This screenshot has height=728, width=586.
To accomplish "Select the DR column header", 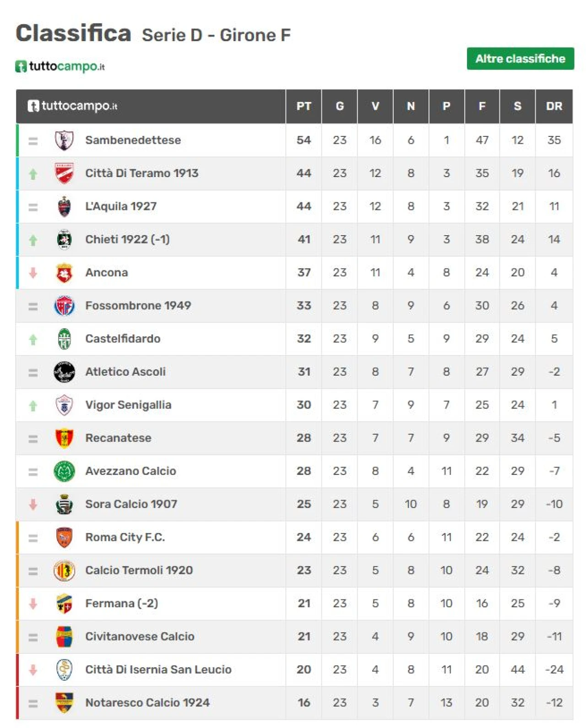I will [x=554, y=106].
